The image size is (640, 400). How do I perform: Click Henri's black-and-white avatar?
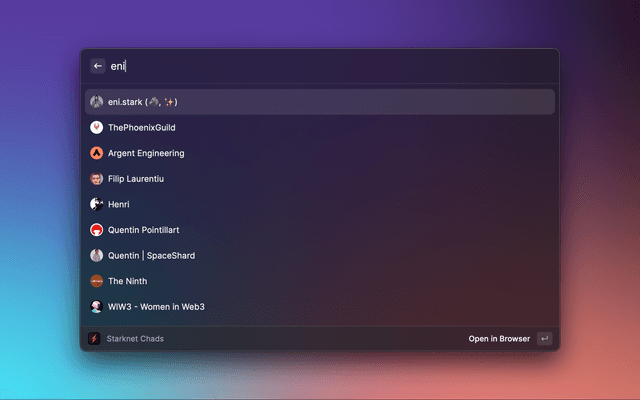coord(96,204)
